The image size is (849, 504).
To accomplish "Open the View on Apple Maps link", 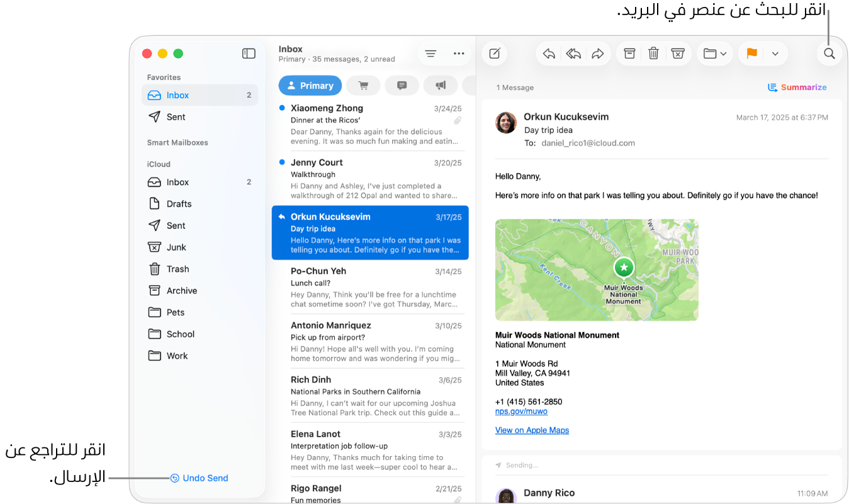I will click(x=532, y=430).
